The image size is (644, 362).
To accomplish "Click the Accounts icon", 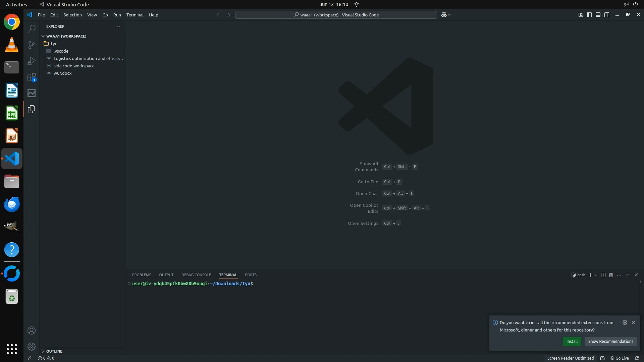I will (x=32, y=330).
